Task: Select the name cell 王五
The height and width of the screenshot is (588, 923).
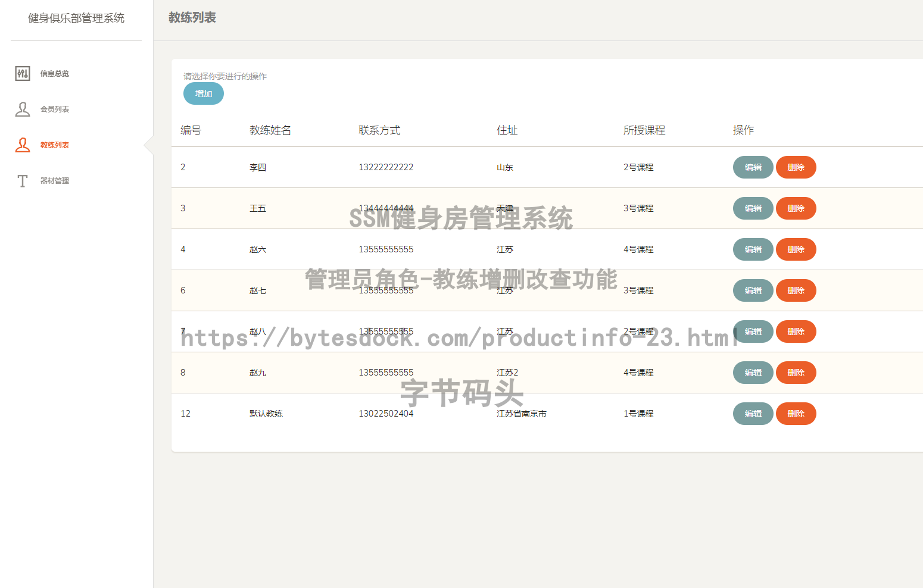Action: coord(258,209)
